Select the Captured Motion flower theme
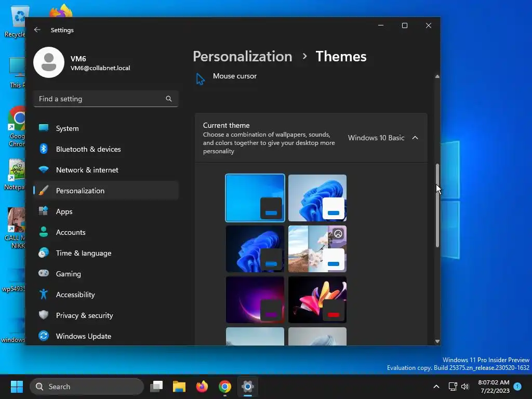The height and width of the screenshot is (399, 532). coord(317,300)
